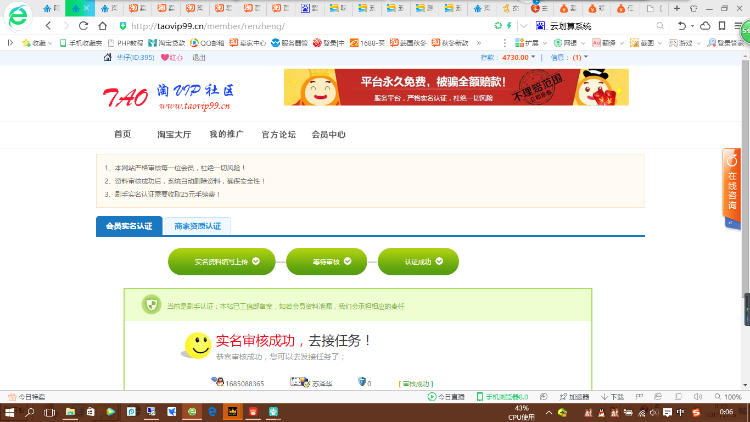
Task: Expand the messages (1) dropdown
Action: point(586,57)
